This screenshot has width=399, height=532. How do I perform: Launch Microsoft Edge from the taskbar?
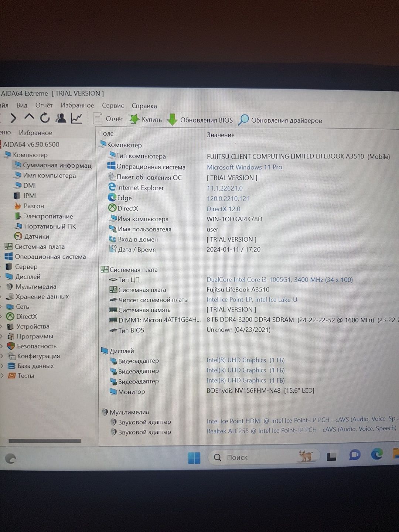click(x=377, y=454)
